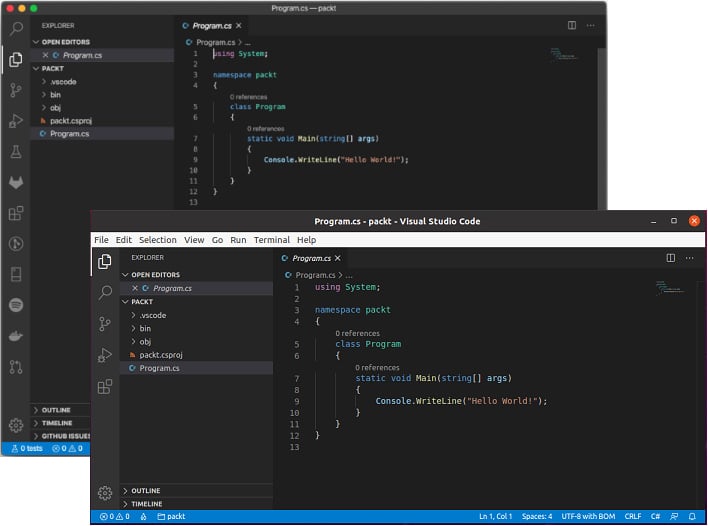Open Spotify icon in the macOS window sidebar
Viewport: 708px width, 526px height.
coord(15,305)
